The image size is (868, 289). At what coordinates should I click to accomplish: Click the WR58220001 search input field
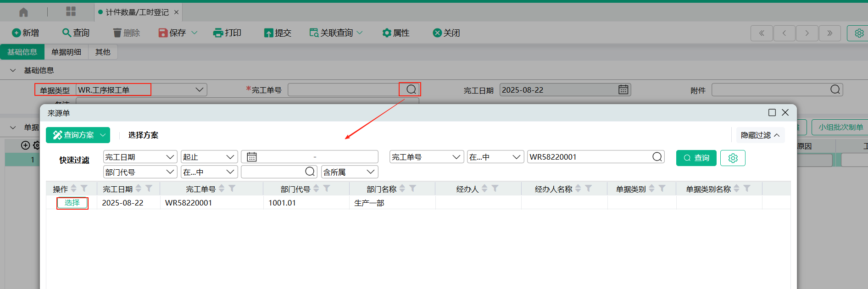(589, 157)
